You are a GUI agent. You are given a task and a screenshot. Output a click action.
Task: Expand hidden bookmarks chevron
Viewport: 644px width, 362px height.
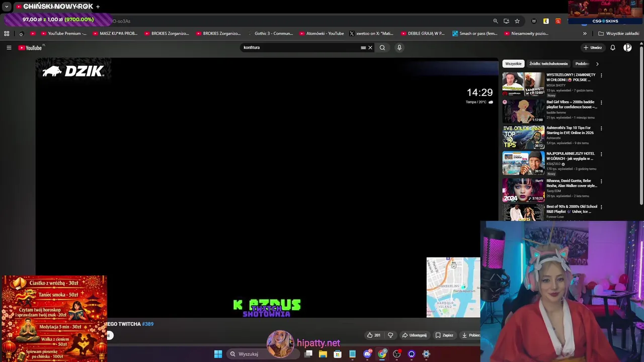tap(585, 34)
